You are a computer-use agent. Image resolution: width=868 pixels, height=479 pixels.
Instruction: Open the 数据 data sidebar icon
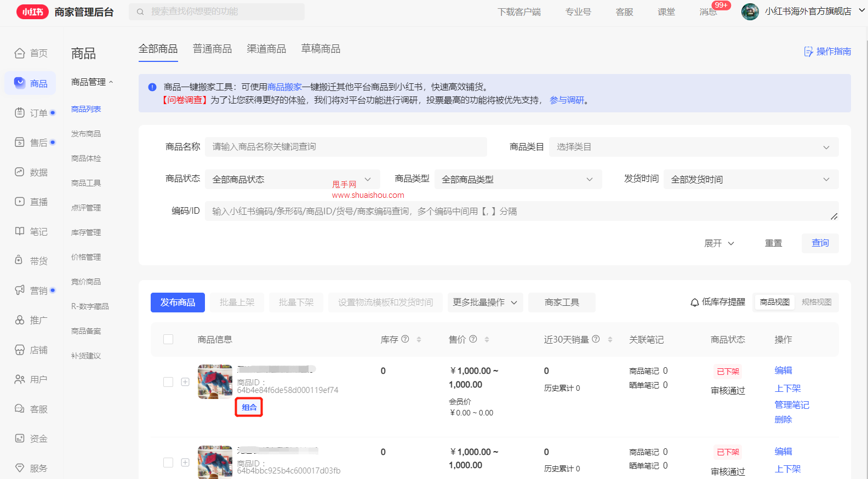(20, 172)
